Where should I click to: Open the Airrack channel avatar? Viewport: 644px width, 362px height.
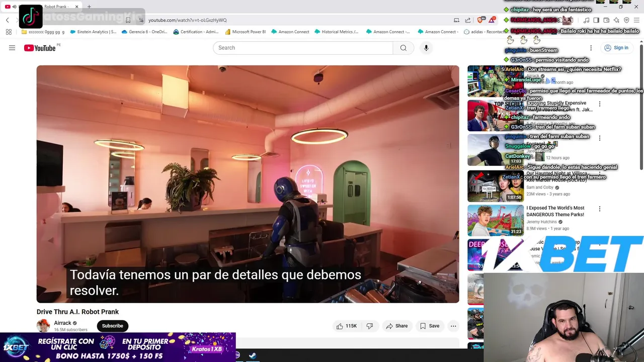tap(43, 326)
